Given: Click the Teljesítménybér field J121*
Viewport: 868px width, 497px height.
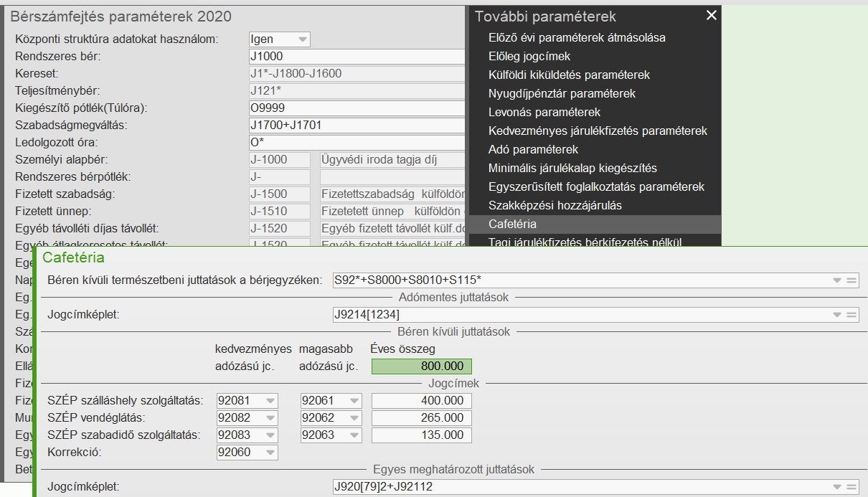Looking at the screenshot, I should pos(357,91).
